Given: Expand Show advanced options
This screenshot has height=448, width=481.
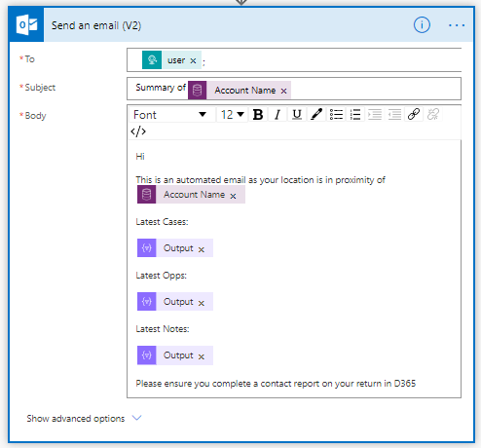Looking at the screenshot, I should (84, 418).
